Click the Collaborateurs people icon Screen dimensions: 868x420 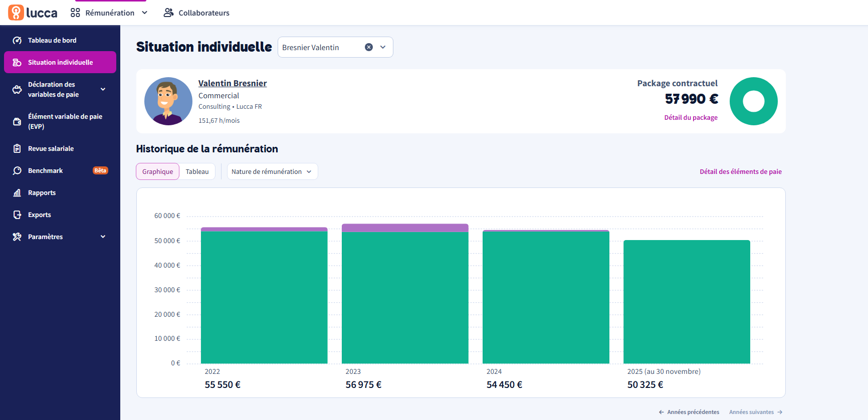point(168,13)
